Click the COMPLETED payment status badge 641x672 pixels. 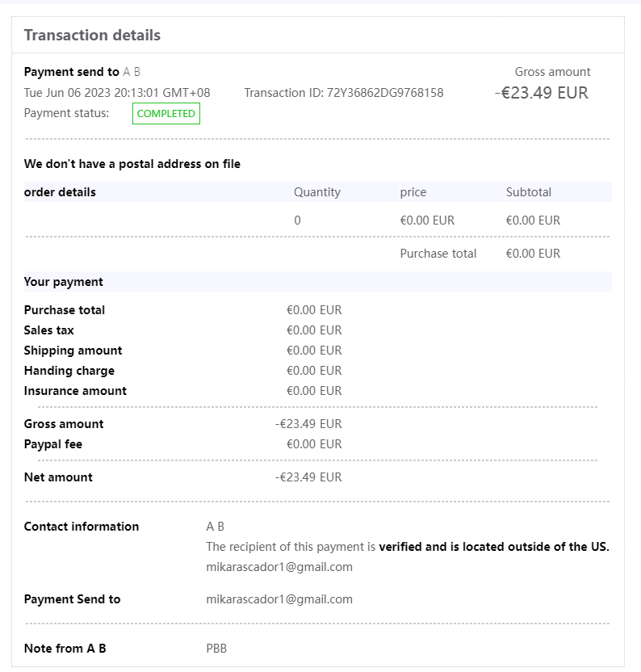click(x=165, y=114)
